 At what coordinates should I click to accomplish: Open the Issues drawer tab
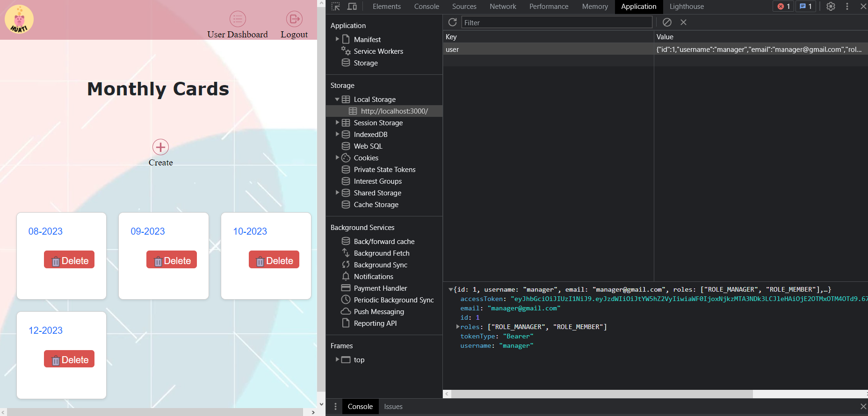(x=393, y=407)
